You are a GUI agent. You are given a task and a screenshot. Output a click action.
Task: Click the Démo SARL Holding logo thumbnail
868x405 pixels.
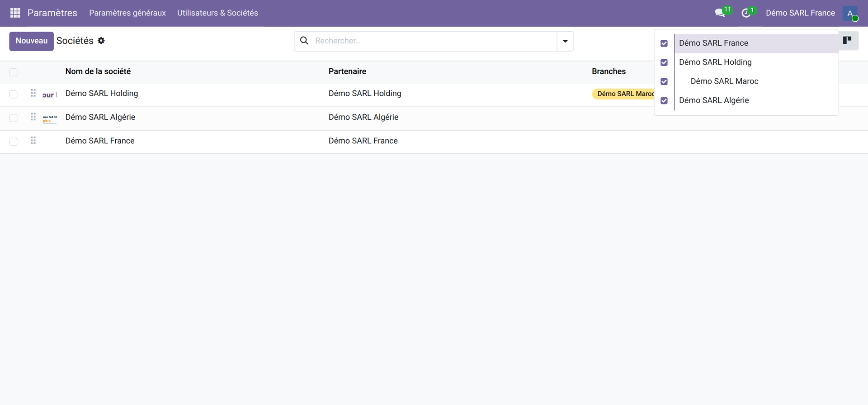[x=50, y=95]
